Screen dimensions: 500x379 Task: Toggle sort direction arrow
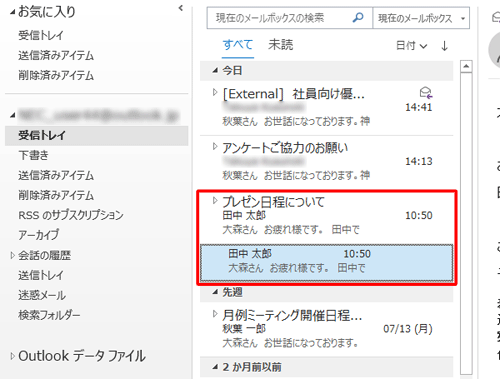(x=444, y=46)
